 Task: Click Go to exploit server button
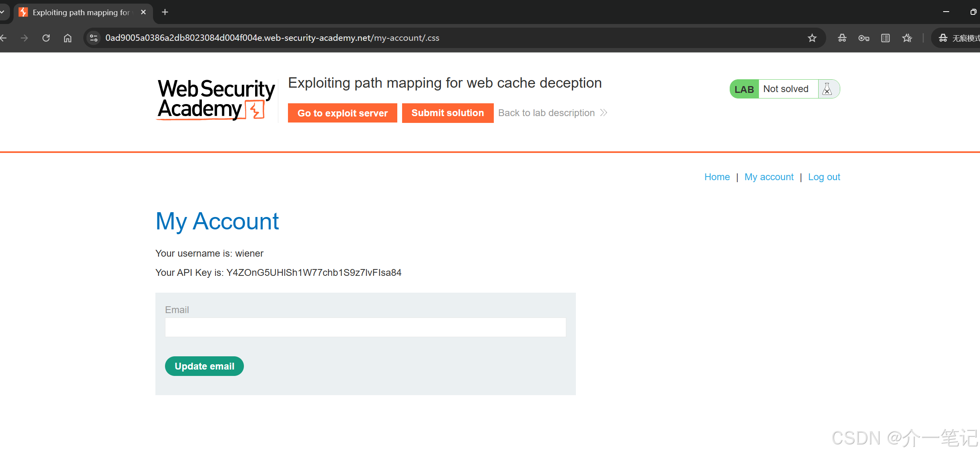click(x=342, y=113)
